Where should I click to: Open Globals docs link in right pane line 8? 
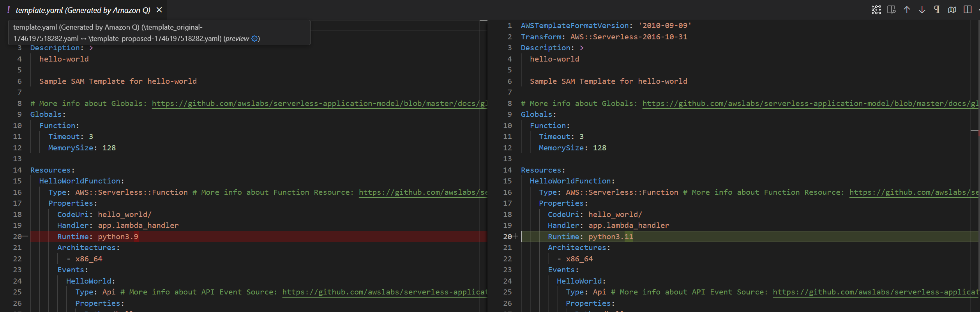coord(810,103)
